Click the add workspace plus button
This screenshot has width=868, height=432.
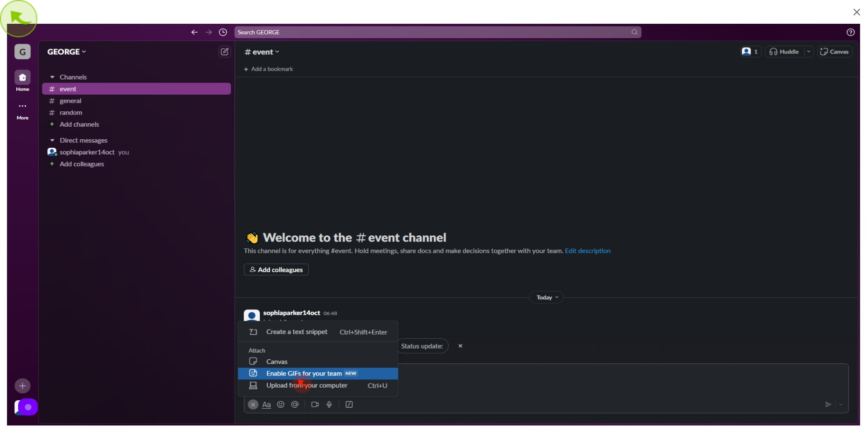tap(22, 386)
